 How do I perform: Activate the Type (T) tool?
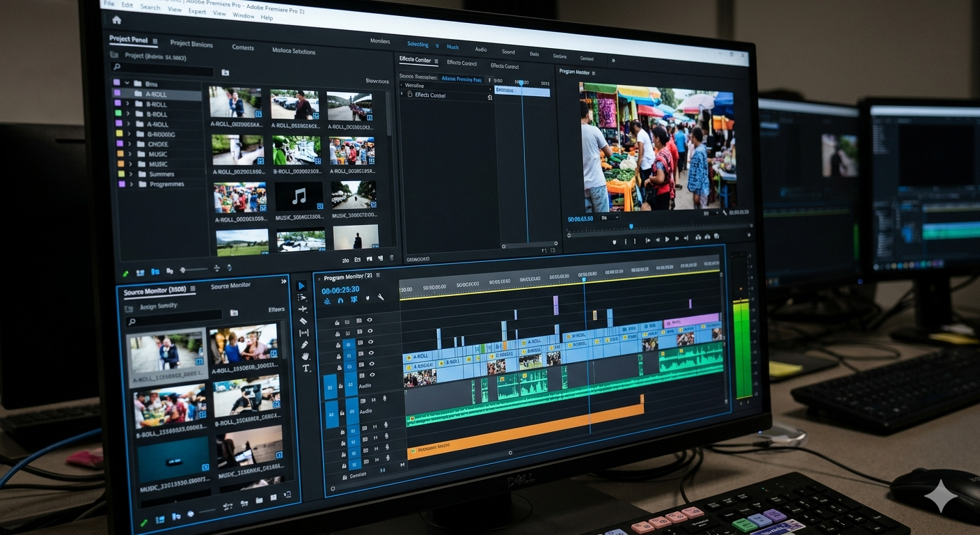pyautogui.click(x=306, y=368)
